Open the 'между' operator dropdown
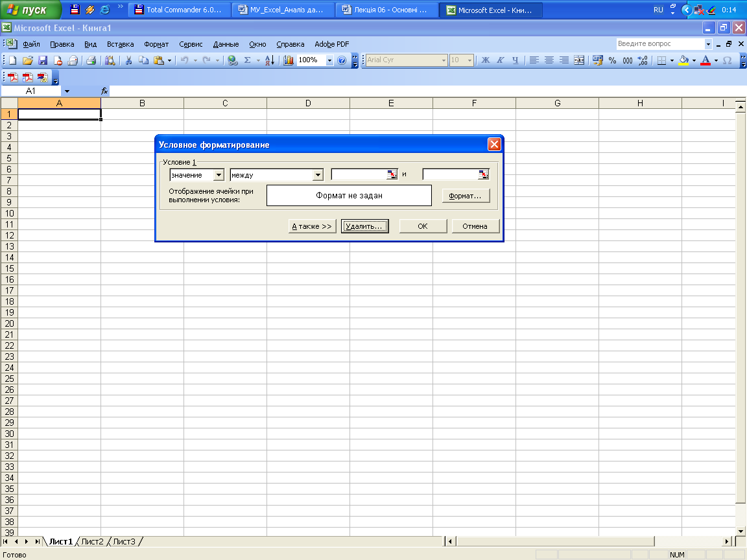 318,175
